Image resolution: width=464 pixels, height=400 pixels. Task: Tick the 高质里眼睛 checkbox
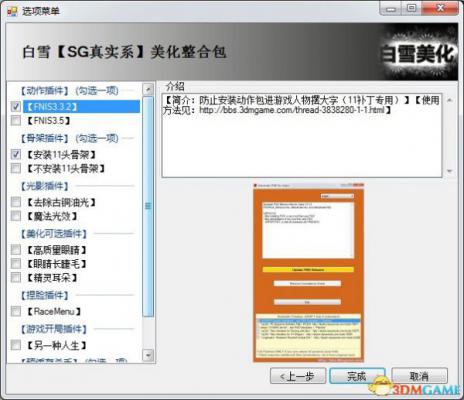click(x=16, y=250)
